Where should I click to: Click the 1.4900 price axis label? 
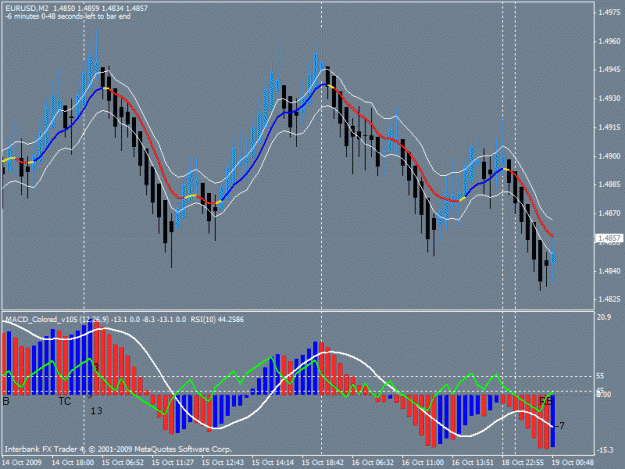(x=609, y=156)
